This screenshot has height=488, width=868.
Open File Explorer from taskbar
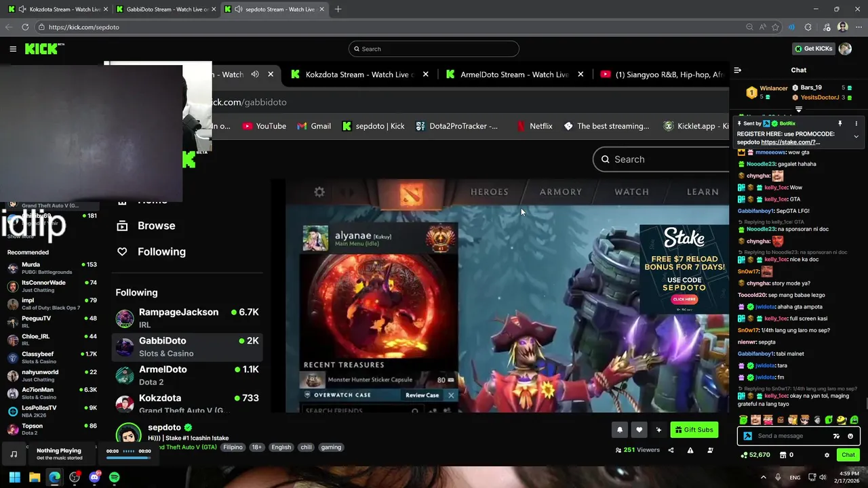pos(35,477)
